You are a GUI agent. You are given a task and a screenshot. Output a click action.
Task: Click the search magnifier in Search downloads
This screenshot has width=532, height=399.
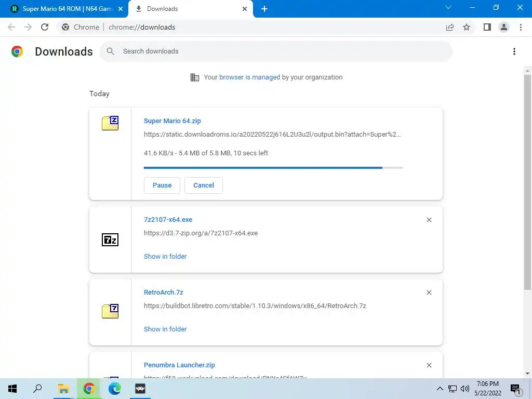point(110,51)
